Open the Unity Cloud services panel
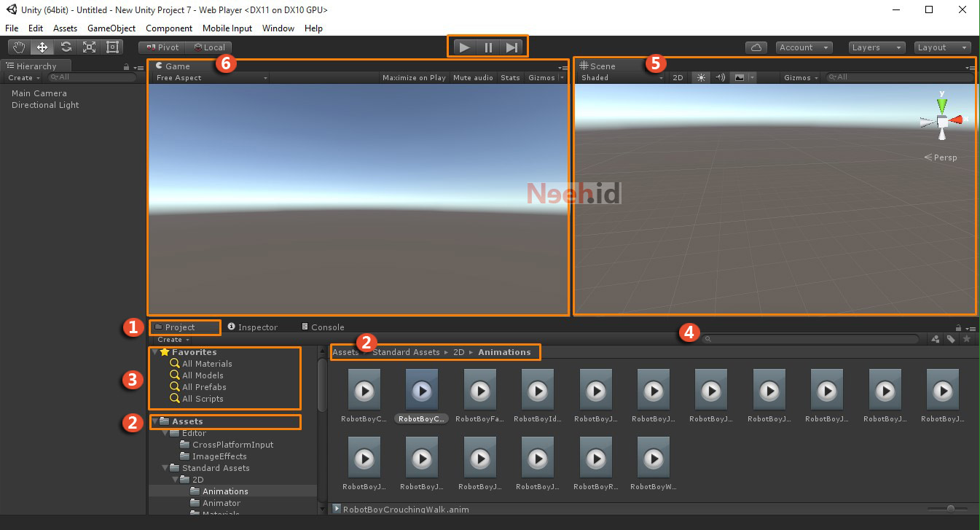Image resolution: width=980 pixels, height=530 pixels. pyautogui.click(x=756, y=47)
